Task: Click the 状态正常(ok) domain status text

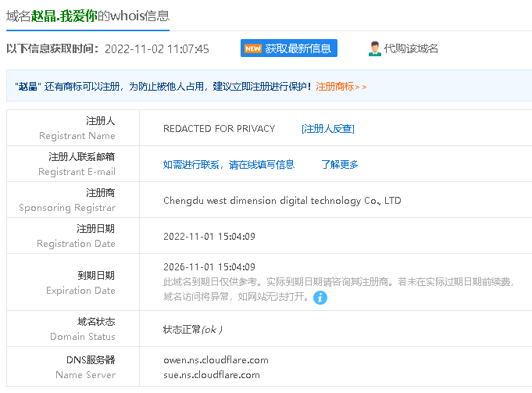Action: point(192,329)
